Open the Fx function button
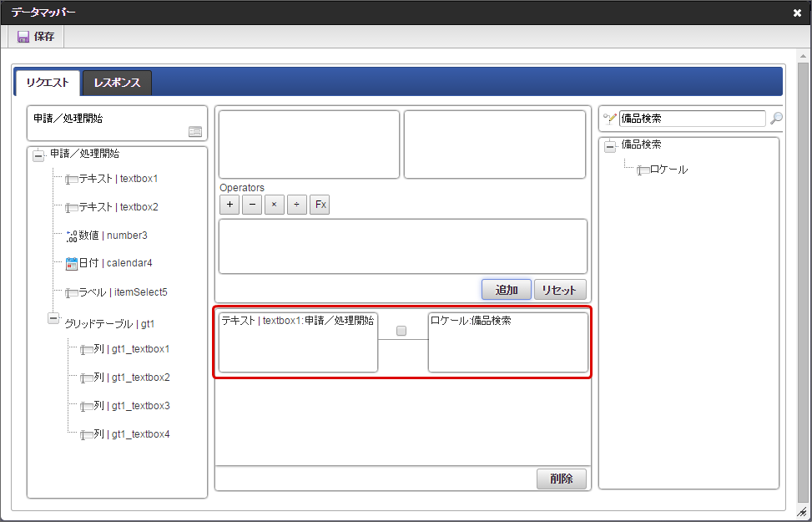 [x=320, y=205]
